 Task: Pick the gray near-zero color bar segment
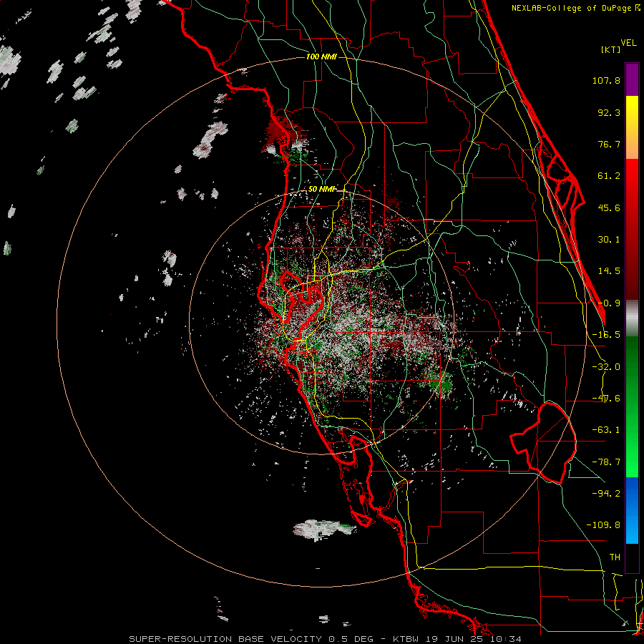[632, 318]
